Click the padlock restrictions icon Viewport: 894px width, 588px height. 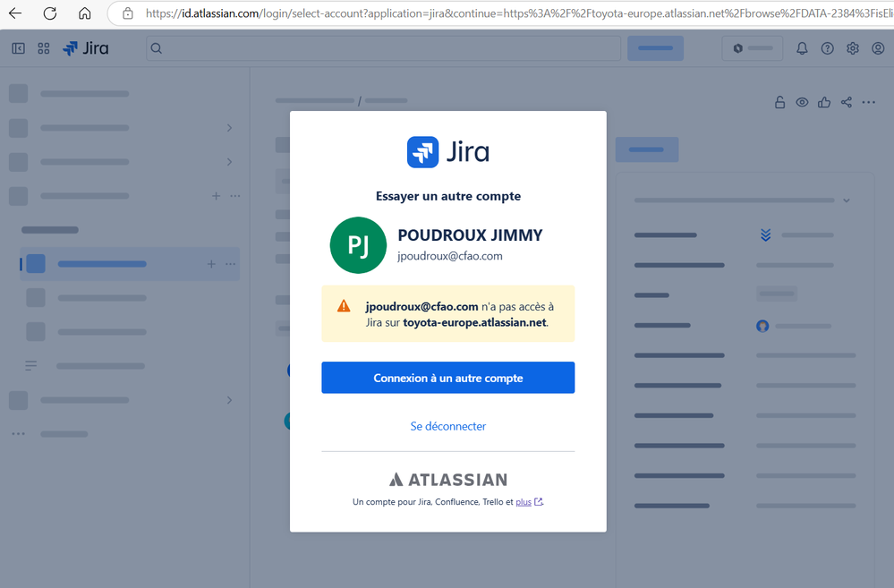coord(779,102)
